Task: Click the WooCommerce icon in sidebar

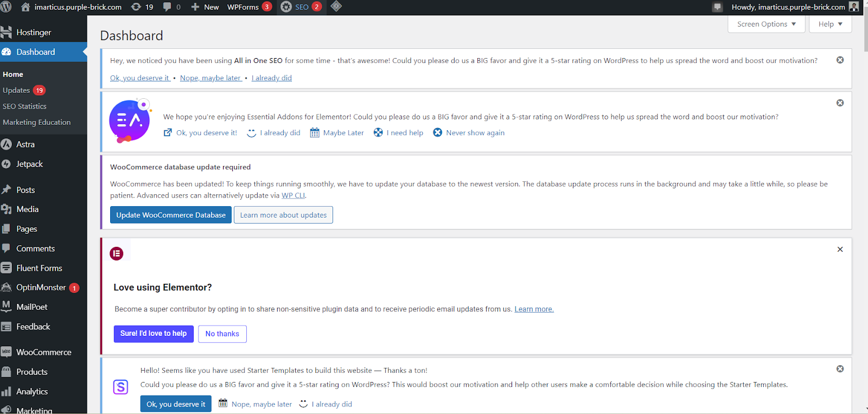Action: tap(7, 352)
